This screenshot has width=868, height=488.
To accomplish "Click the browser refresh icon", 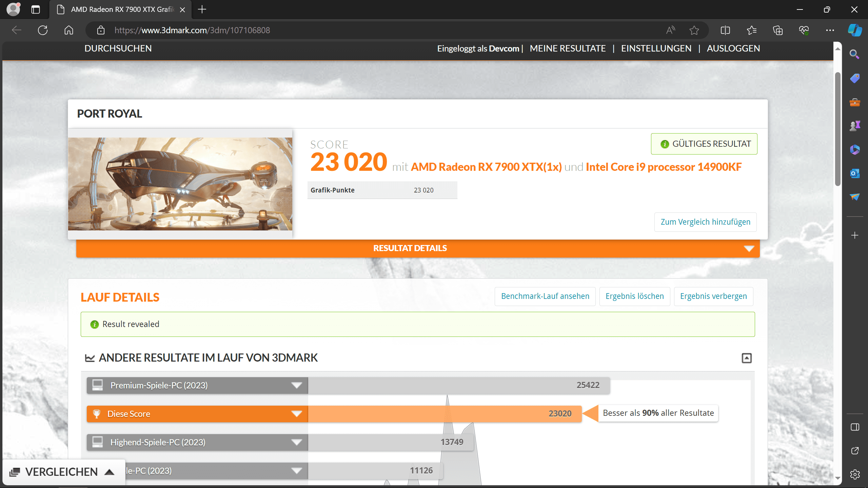I will [43, 30].
